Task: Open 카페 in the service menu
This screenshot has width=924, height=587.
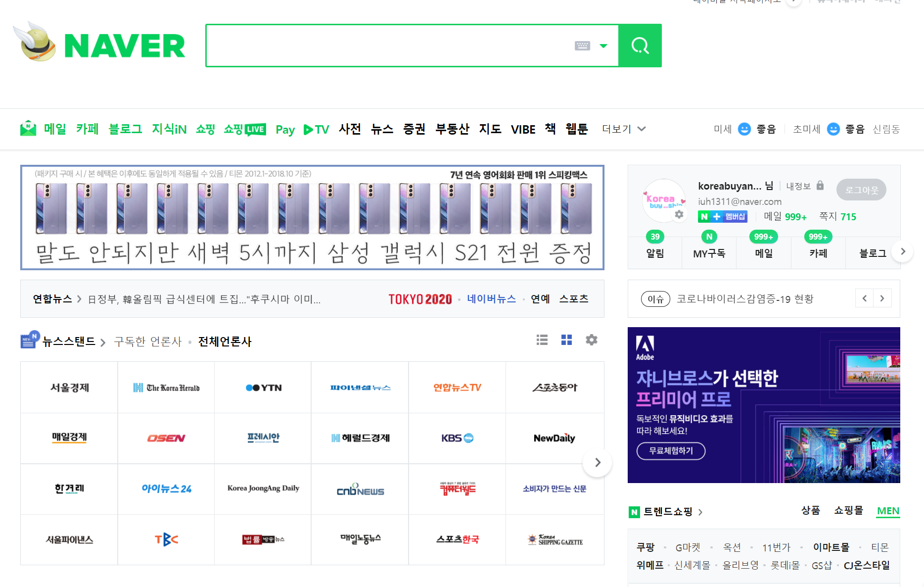Action: pos(88,129)
